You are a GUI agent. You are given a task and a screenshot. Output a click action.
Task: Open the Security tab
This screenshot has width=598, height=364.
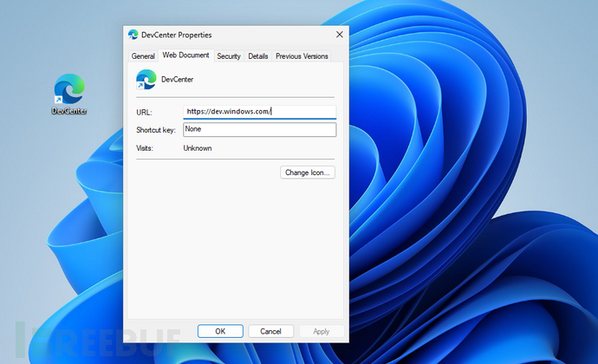coord(229,56)
